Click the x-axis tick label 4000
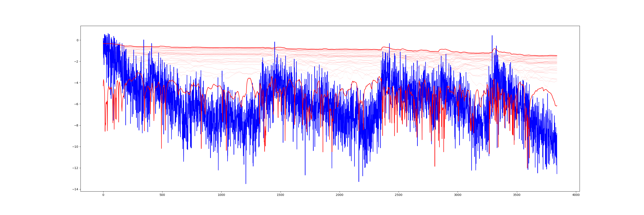The image size is (644, 215). tap(576, 195)
